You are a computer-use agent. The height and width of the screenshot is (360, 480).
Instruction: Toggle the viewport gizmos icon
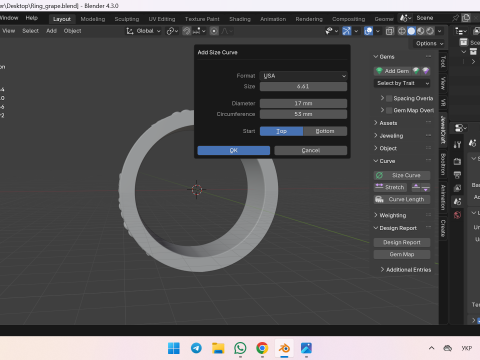click(x=347, y=31)
